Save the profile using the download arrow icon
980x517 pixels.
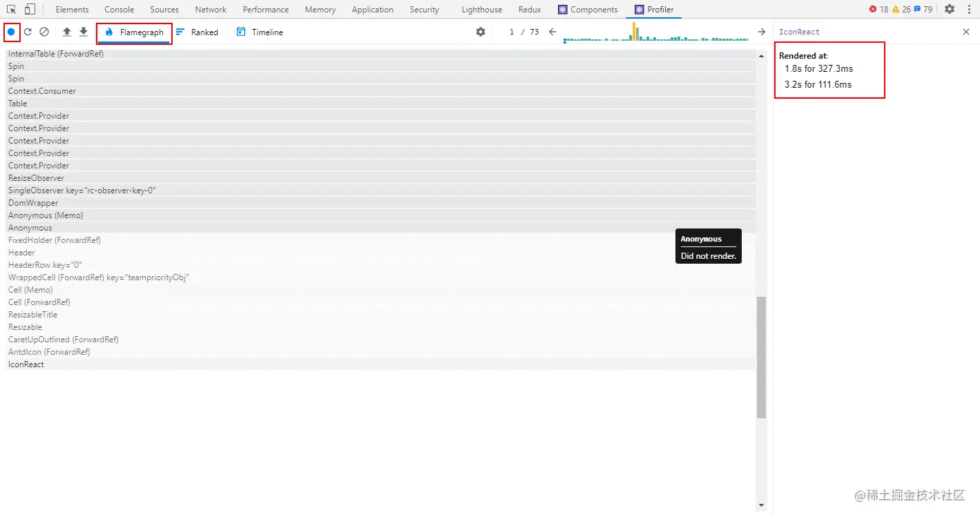click(84, 32)
